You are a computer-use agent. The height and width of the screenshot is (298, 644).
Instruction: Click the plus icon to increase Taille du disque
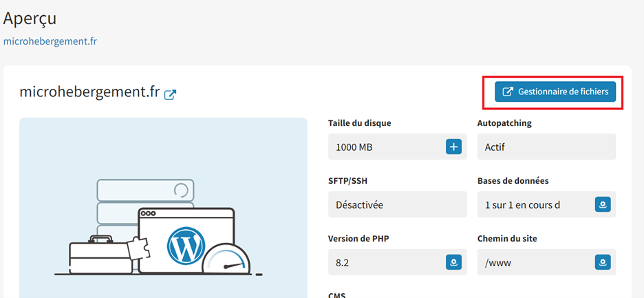(453, 147)
